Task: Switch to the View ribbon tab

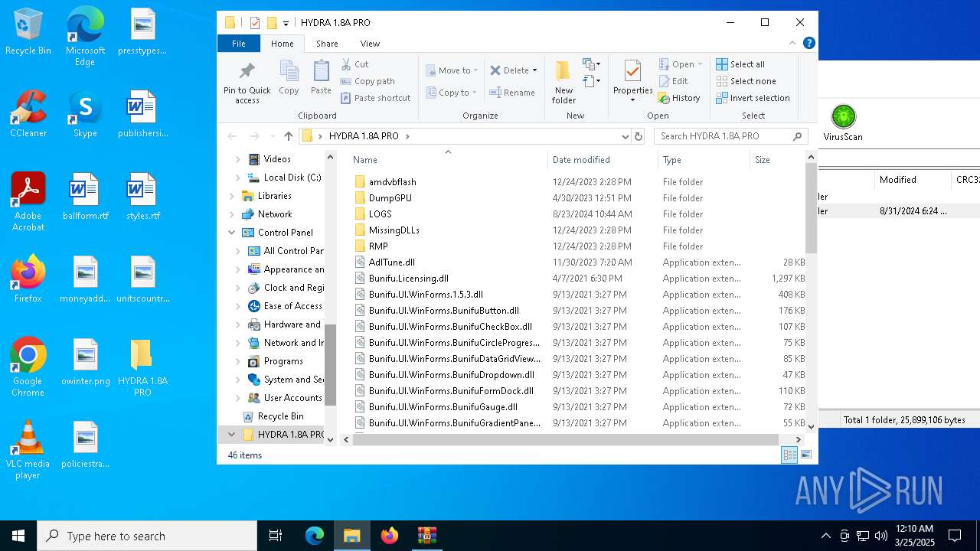Action: tap(370, 44)
